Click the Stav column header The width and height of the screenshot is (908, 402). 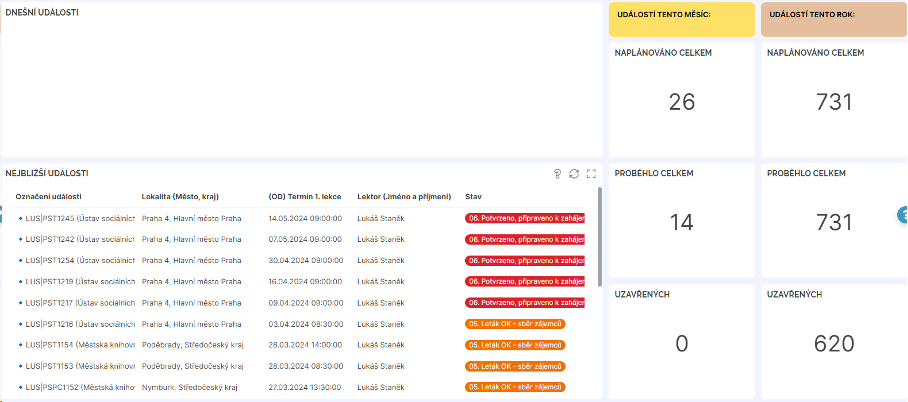click(474, 196)
